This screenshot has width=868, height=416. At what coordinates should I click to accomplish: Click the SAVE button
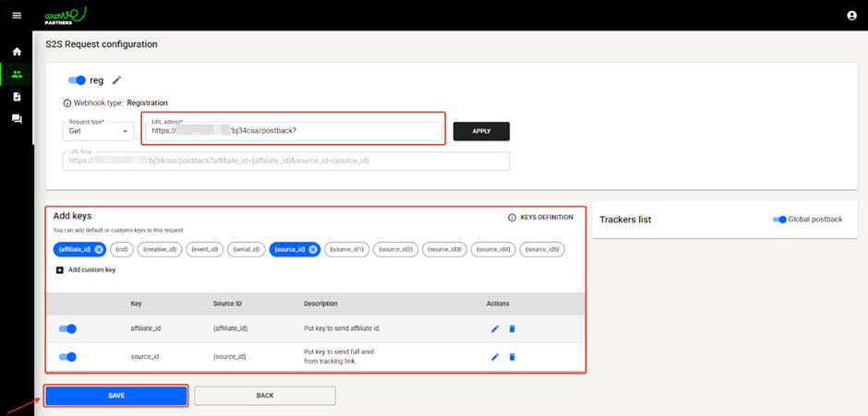coord(116,396)
